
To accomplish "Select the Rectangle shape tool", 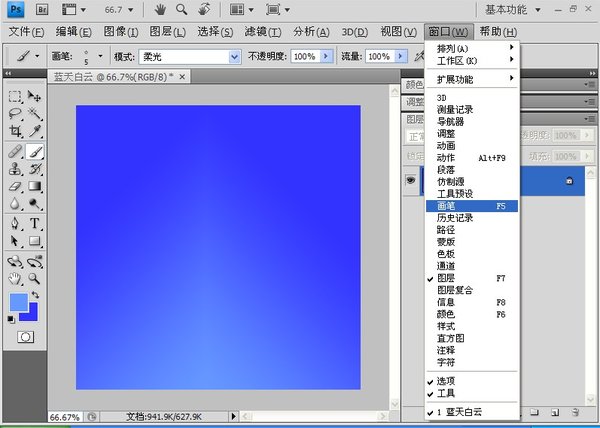I will (x=34, y=241).
